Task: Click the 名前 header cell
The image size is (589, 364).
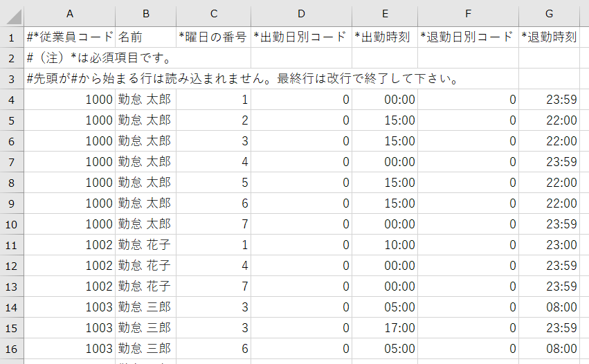Action: 145,37
